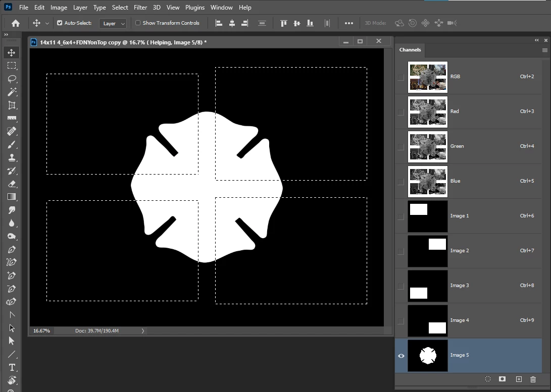The image size is (551, 392).
Task: Open the File menu
Action: point(24,8)
